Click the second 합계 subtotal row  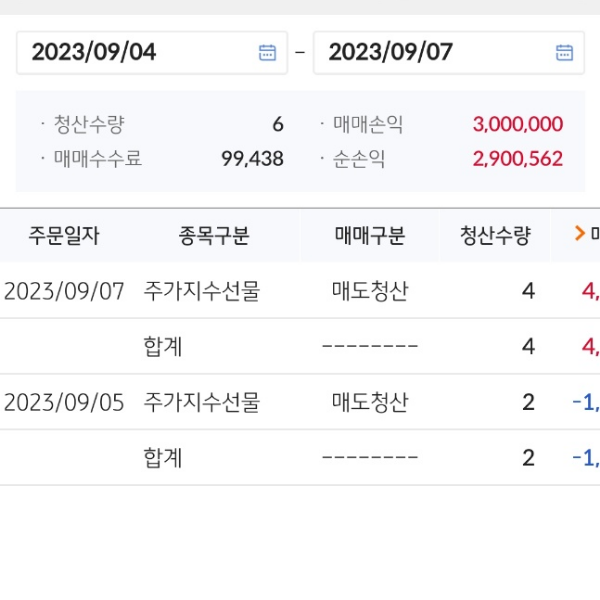pos(163,458)
